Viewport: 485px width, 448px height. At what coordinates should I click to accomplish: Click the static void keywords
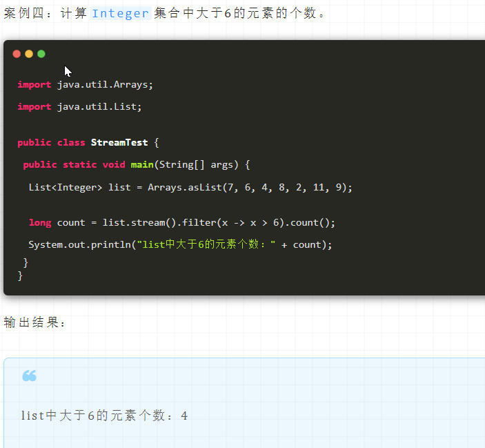coord(94,164)
